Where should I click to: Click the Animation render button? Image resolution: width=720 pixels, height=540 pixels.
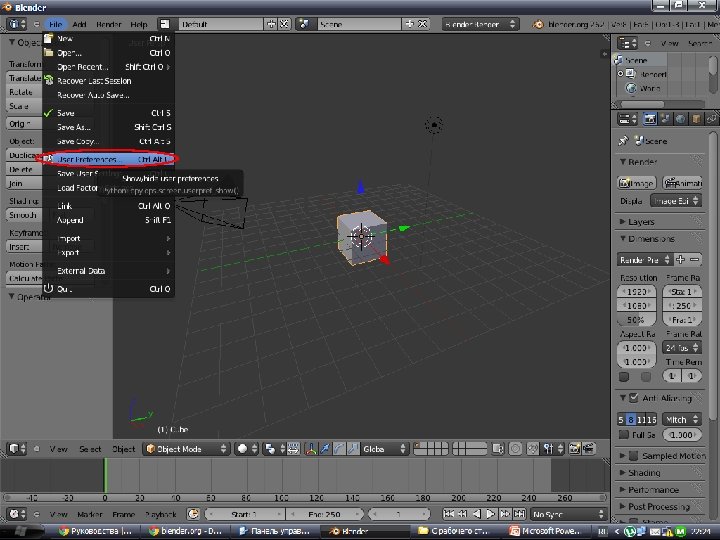[x=683, y=183]
